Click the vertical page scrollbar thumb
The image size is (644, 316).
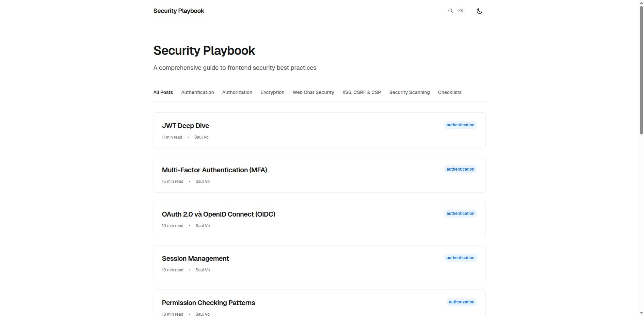pyautogui.click(x=641, y=70)
